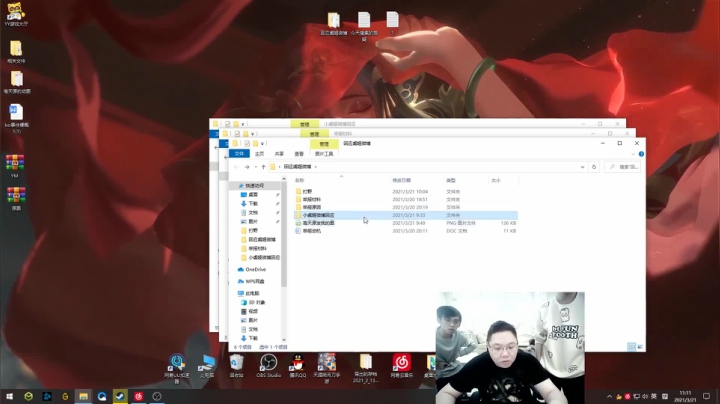
Task: Go back in front Explorer window
Action: [236, 167]
